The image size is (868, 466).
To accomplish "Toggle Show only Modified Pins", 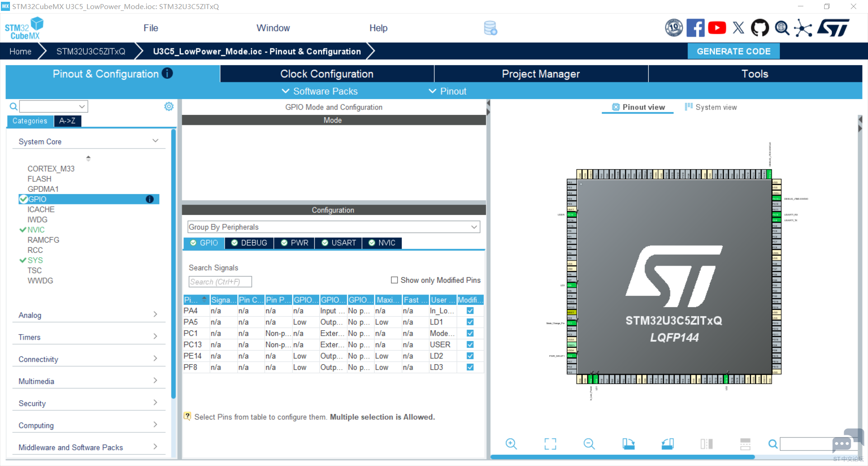I will pos(394,280).
